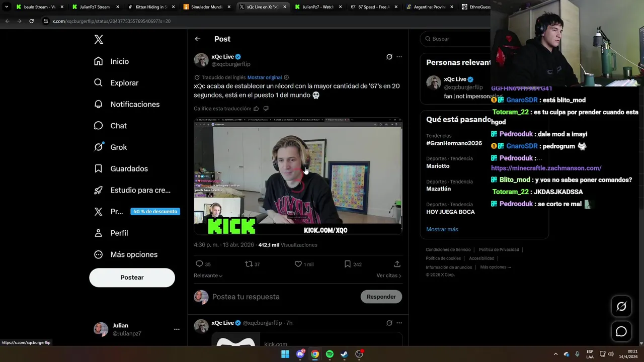Expand Más opciones footer link
Image resolution: width=644 pixels, height=362 pixels.
point(496,267)
